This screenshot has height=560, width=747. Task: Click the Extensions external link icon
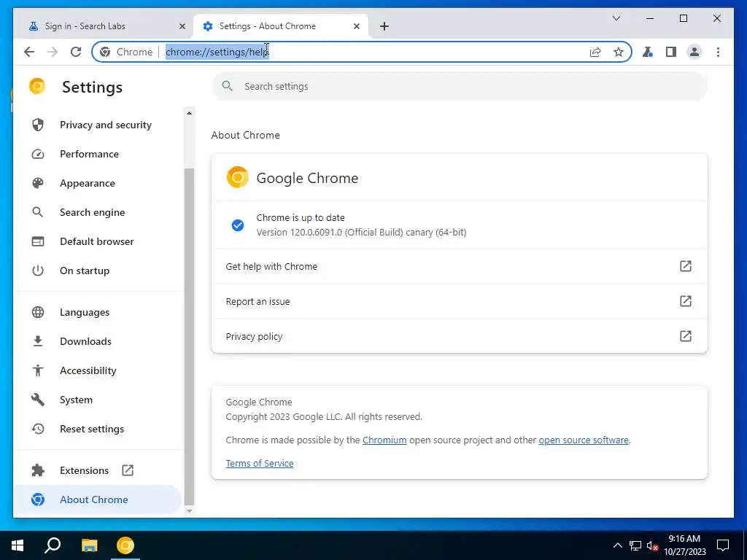[128, 470]
